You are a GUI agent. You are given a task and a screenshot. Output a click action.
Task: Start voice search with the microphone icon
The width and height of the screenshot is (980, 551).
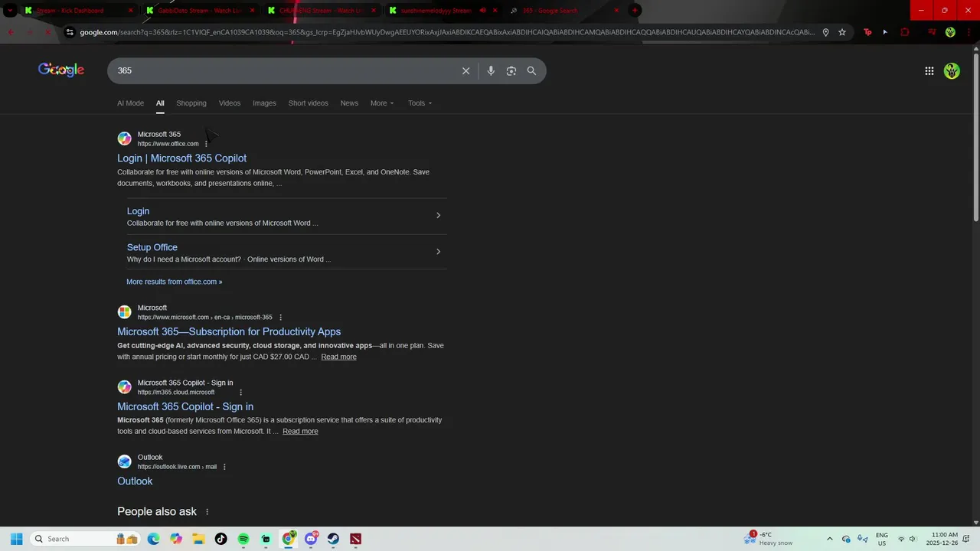491,70
